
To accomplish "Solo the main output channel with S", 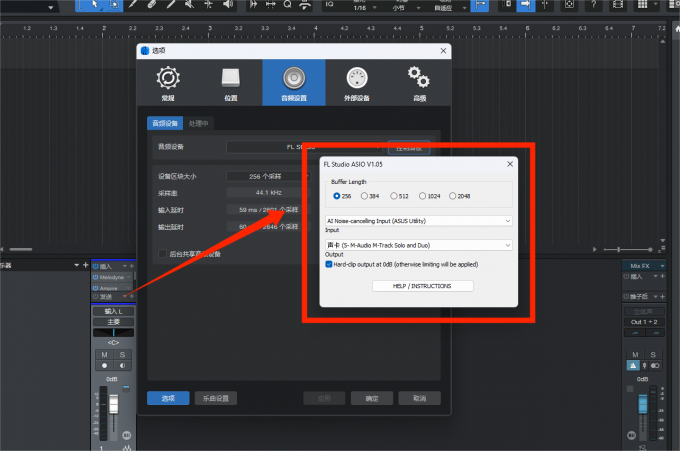I will point(653,354).
